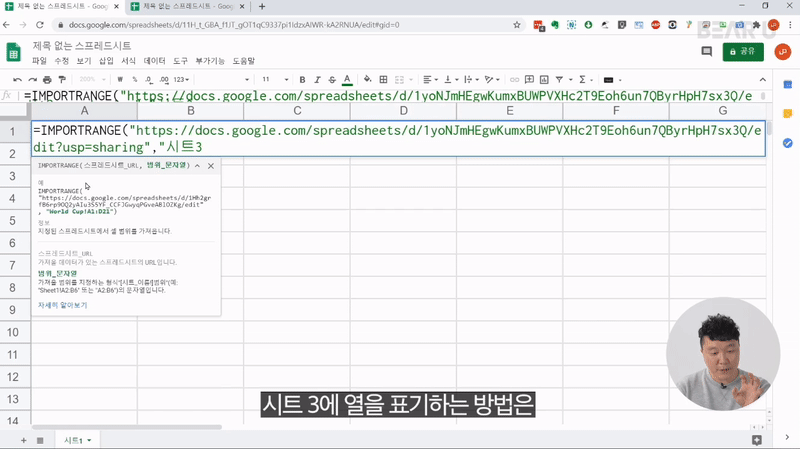This screenshot has width=800, height=449.
Task: Open the functions (Σ) menu
Action: pyautogui.click(x=585, y=80)
